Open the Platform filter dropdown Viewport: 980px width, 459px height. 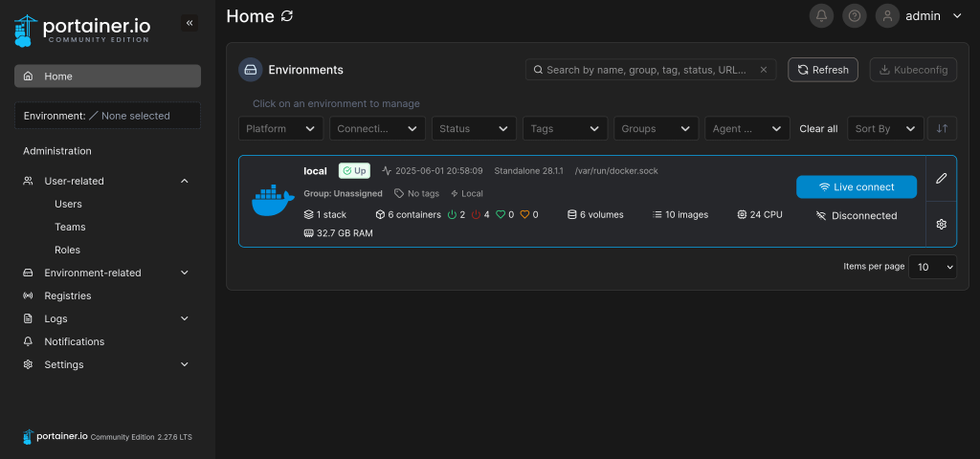[x=280, y=129]
